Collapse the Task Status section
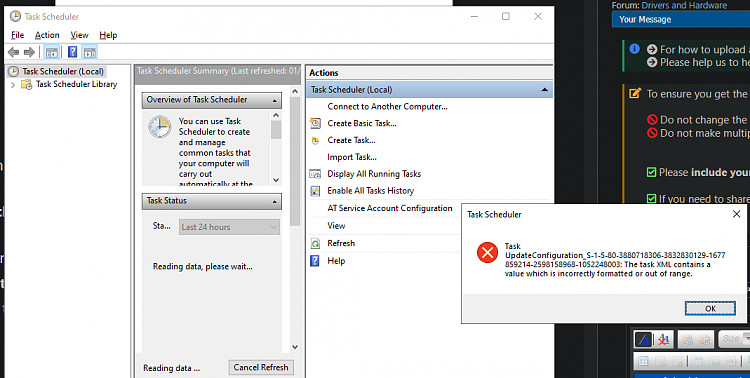 pyautogui.click(x=275, y=201)
